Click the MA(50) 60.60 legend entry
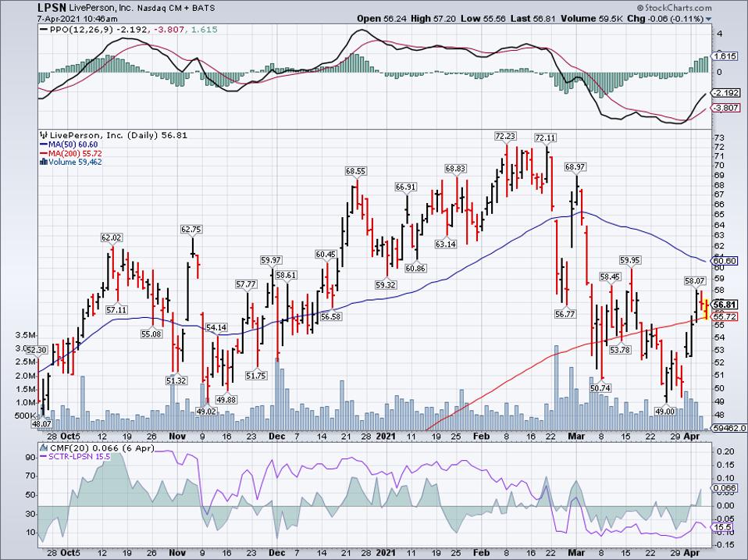This screenshot has width=748, height=560. pyautogui.click(x=73, y=144)
